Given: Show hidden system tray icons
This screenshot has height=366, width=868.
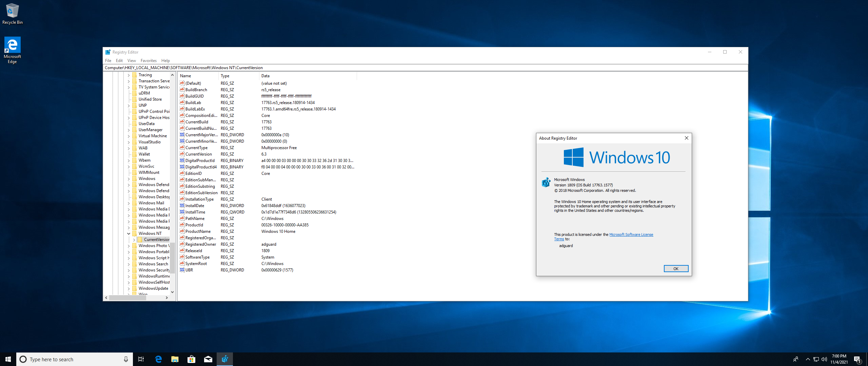Looking at the screenshot, I should click(x=808, y=359).
